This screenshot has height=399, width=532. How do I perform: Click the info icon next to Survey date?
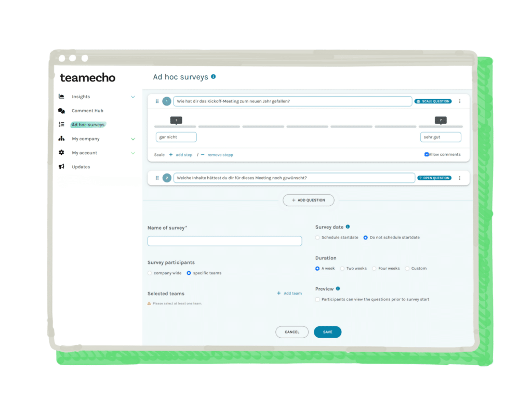point(348,227)
